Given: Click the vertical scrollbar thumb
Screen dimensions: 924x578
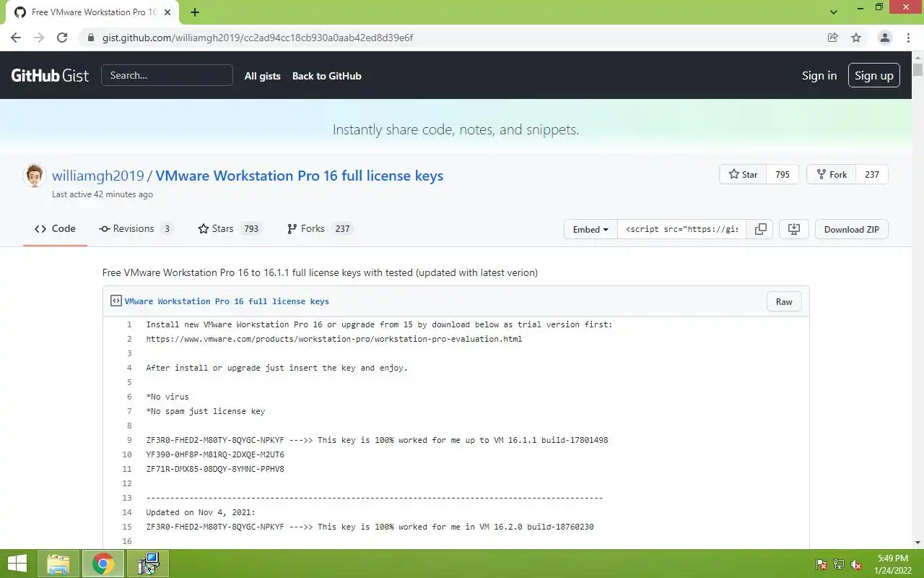Looking at the screenshot, I should [918, 70].
